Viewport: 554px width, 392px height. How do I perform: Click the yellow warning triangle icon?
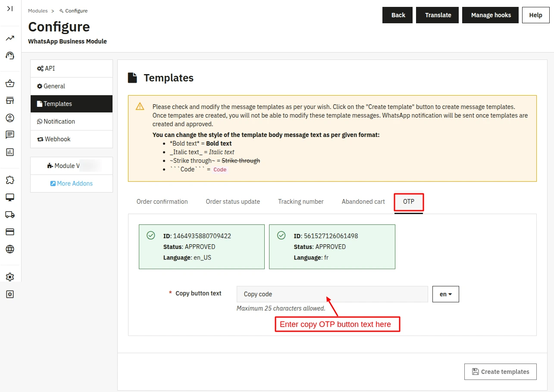pos(140,106)
